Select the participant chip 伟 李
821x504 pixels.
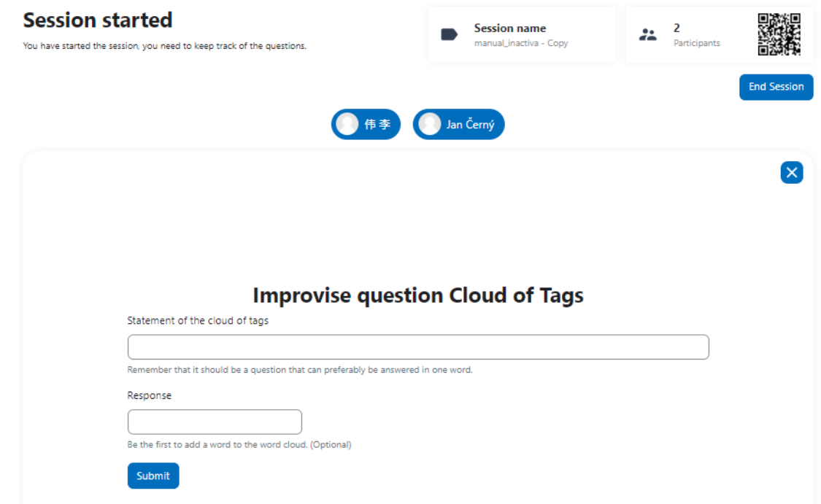pos(366,124)
